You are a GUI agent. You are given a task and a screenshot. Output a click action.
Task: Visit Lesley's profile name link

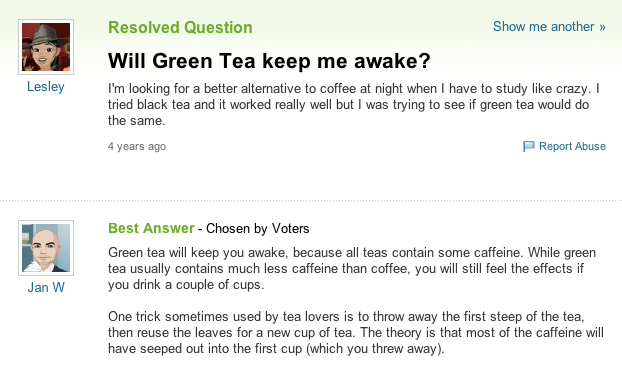click(46, 86)
